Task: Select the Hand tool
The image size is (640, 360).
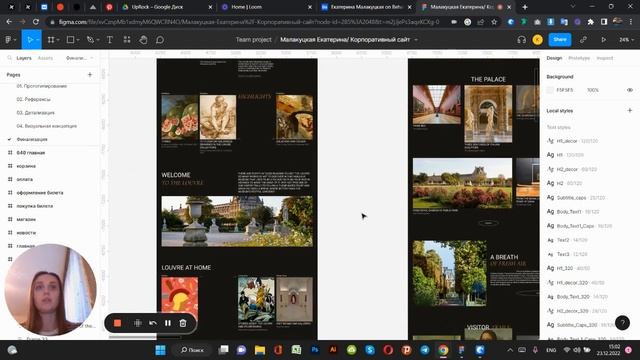Action: [x=143, y=40]
